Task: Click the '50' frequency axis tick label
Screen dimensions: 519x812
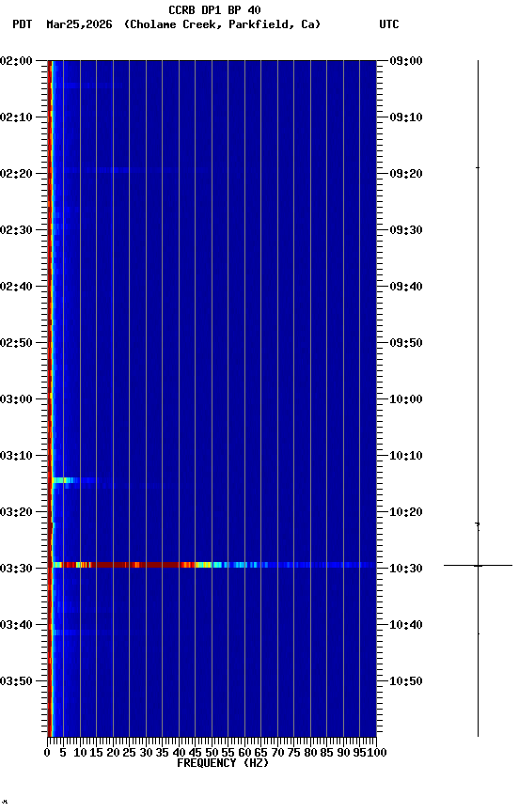Action: click(212, 753)
